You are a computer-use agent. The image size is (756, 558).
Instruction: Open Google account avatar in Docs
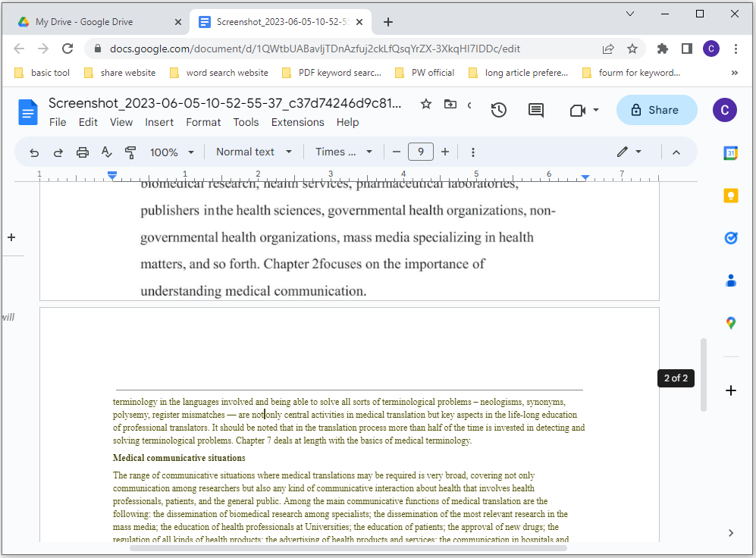(725, 110)
